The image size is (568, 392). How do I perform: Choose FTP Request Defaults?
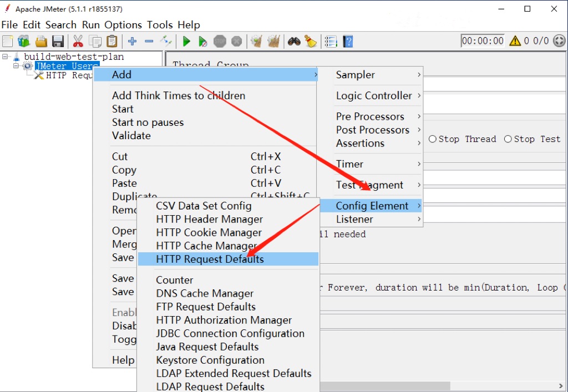point(228,307)
